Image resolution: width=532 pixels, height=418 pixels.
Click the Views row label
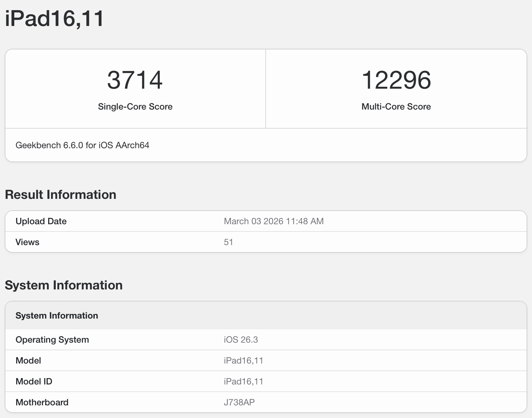coord(27,242)
